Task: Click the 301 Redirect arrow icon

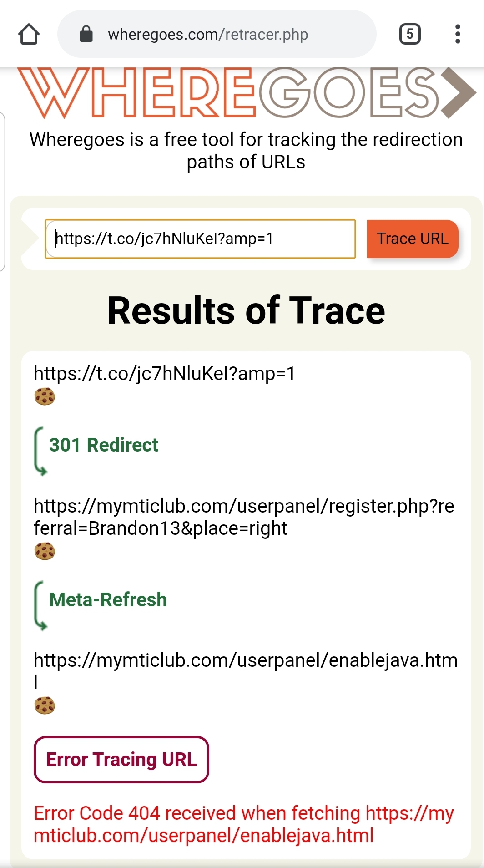Action: [x=40, y=451]
